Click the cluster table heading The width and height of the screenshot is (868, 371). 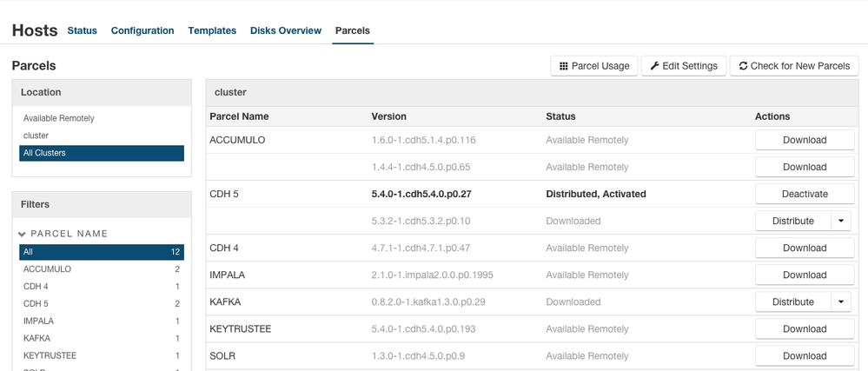(230, 92)
